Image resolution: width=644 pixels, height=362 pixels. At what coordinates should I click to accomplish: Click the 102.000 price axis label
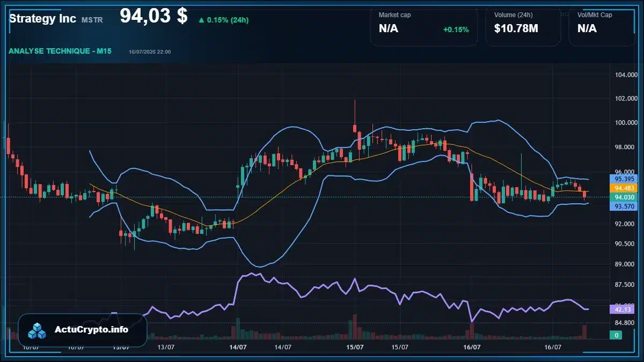click(625, 99)
